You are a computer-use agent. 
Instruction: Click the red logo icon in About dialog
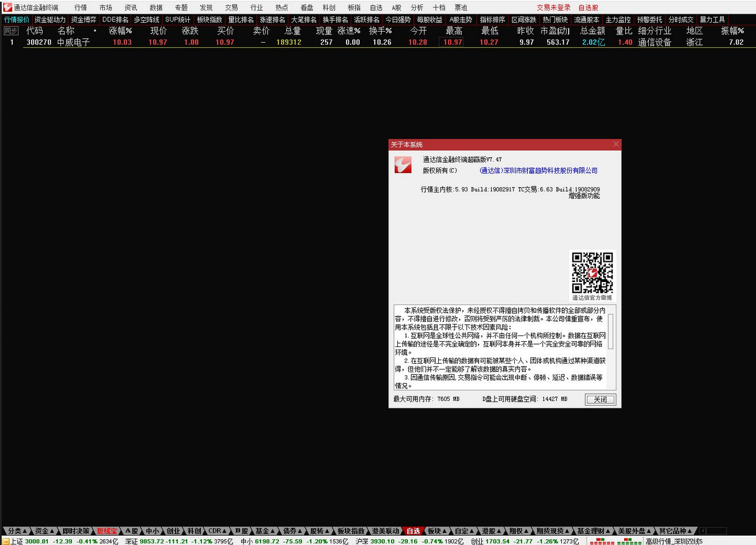[403, 165]
